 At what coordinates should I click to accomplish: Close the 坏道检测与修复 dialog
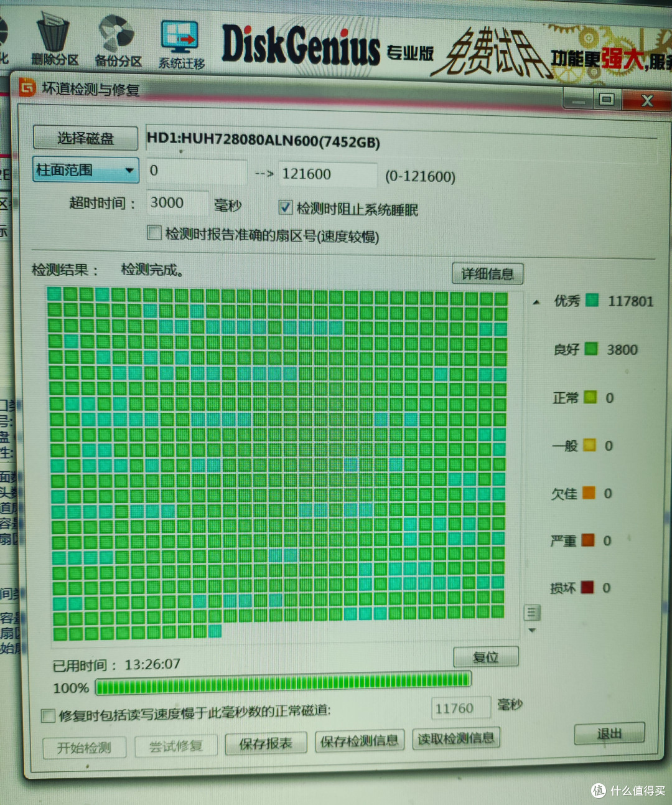point(646,100)
